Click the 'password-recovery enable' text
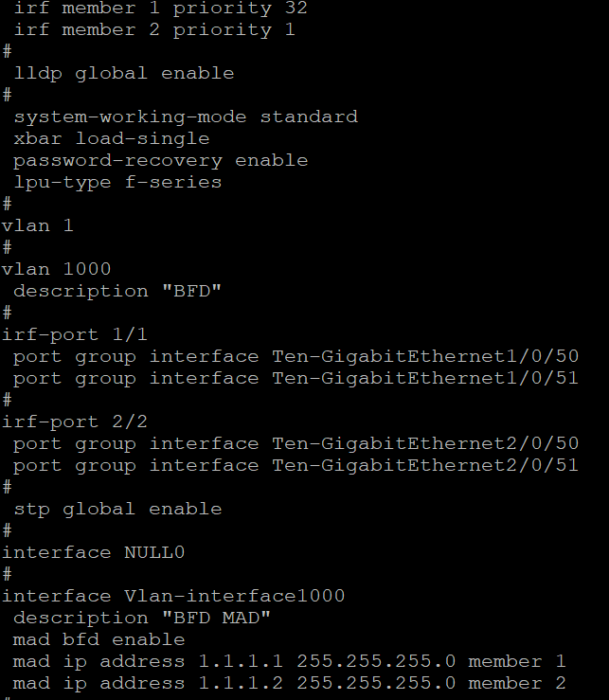 (x=160, y=160)
